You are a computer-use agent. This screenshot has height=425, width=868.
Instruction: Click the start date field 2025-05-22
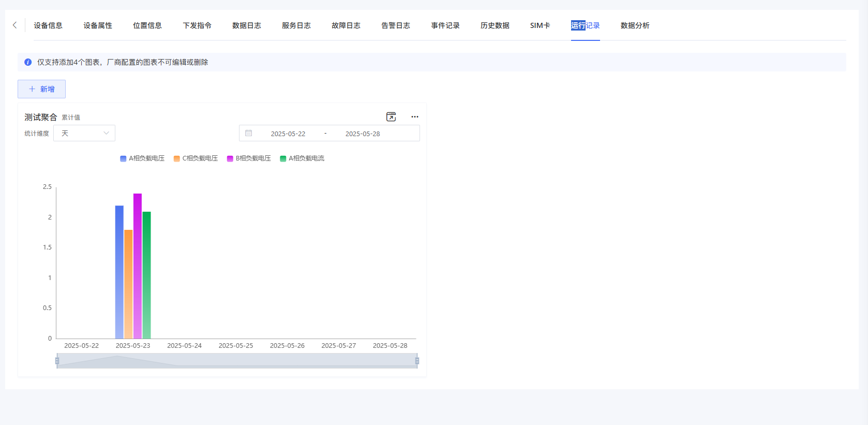(x=288, y=134)
